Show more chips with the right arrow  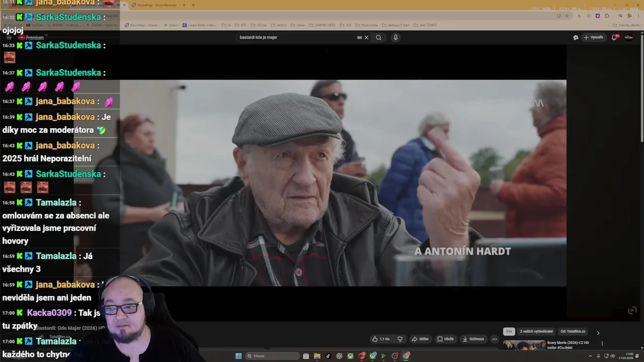click(598, 333)
